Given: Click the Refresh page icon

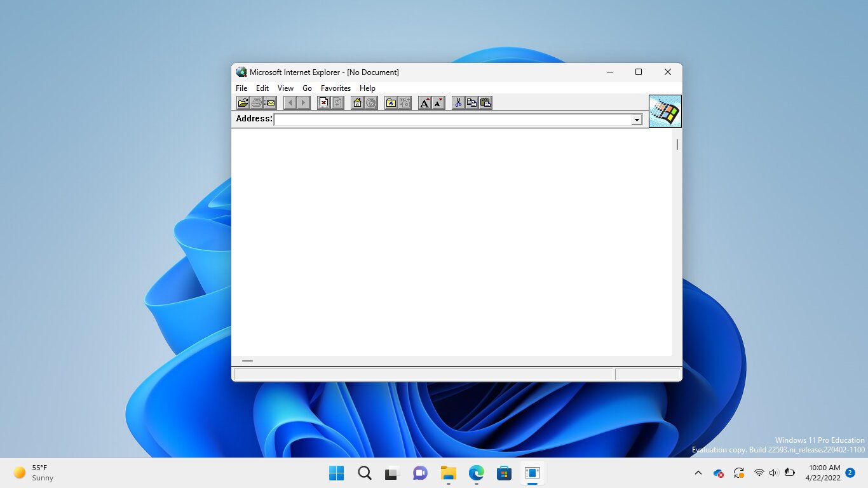Looking at the screenshot, I should 337,103.
